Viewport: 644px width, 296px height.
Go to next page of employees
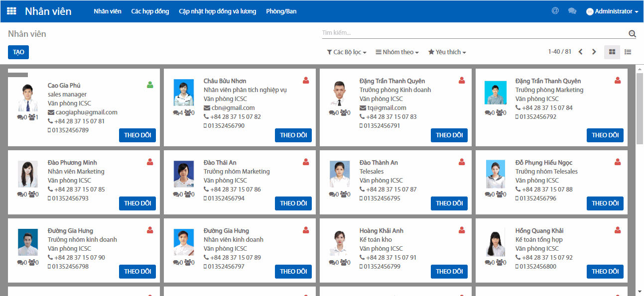[x=594, y=52]
